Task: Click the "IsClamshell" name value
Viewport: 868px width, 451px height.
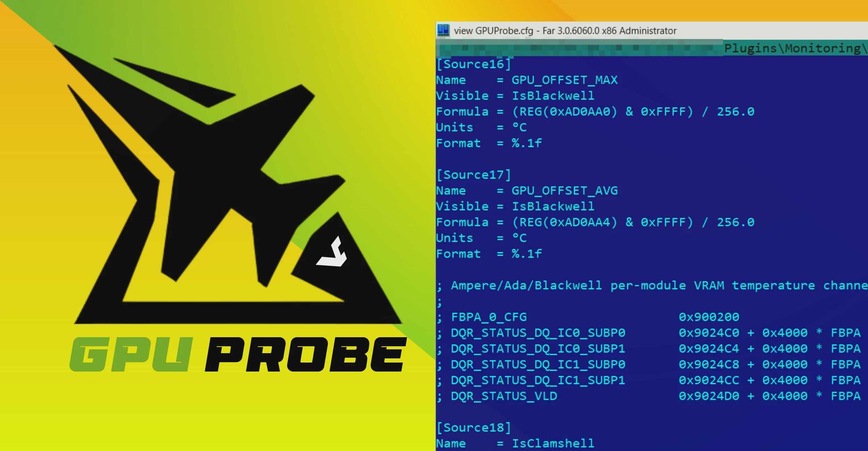Action: point(553,443)
